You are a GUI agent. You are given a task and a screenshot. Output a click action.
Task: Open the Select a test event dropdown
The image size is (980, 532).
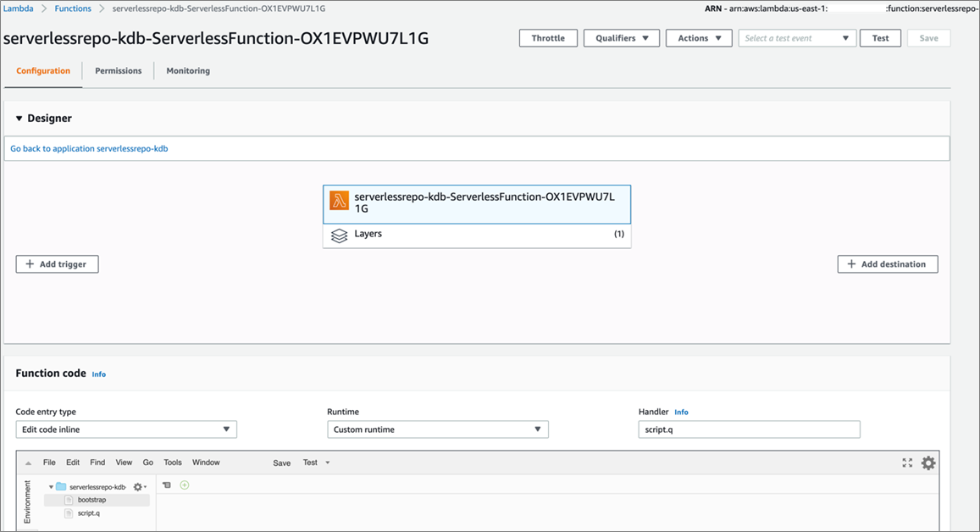coord(796,38)
